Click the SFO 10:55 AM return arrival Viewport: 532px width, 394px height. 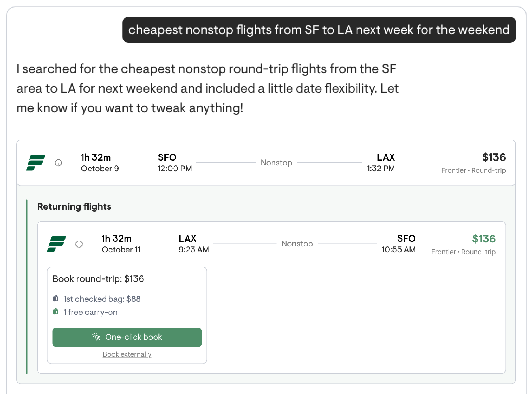[399, 250]
